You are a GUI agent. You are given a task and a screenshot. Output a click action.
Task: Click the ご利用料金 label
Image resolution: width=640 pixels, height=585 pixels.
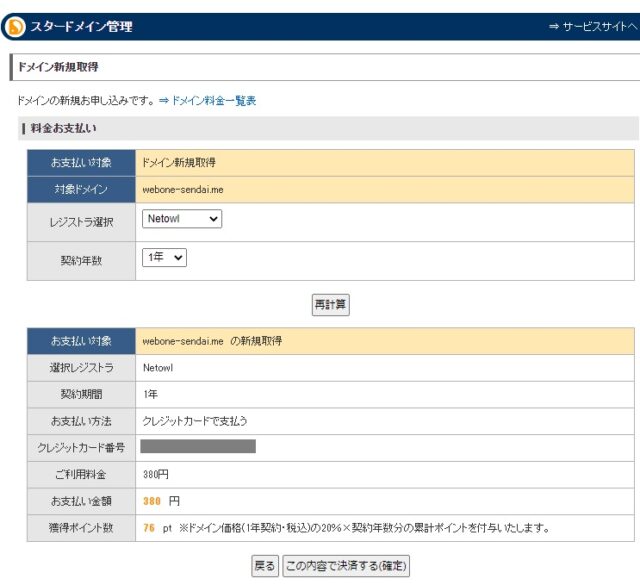[81, 474]
